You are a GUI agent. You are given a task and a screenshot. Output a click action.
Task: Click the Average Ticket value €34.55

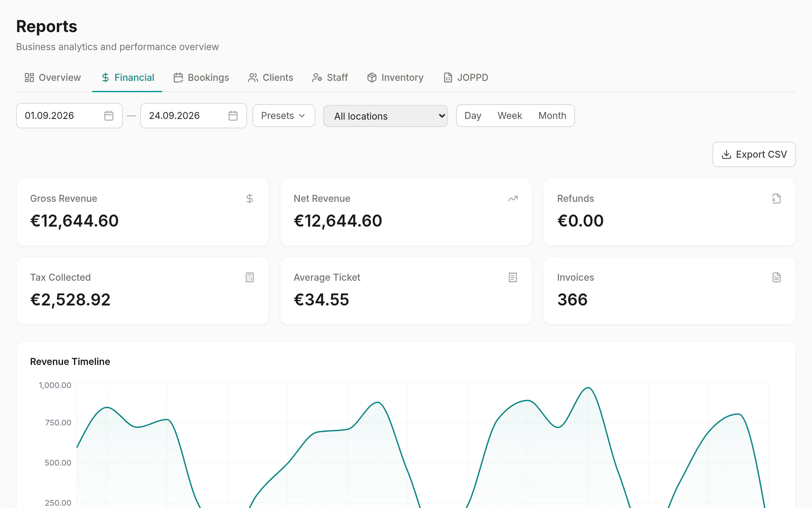point(322,300)
